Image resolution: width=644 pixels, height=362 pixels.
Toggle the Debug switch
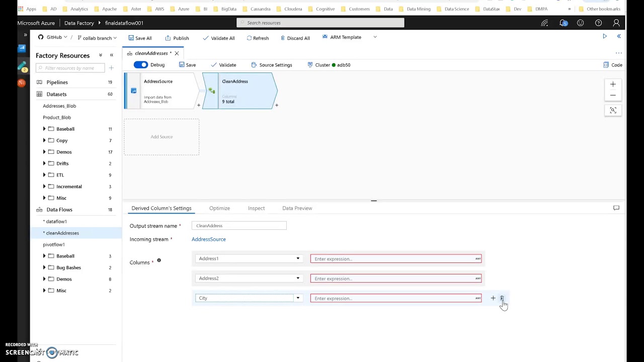[x=141, y=65]
